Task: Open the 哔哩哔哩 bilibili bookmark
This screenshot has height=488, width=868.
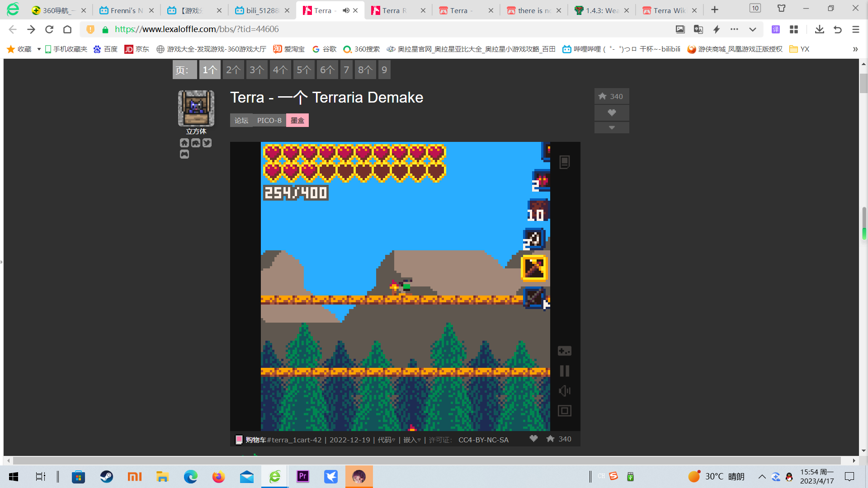Action: (x=622, y=49)
